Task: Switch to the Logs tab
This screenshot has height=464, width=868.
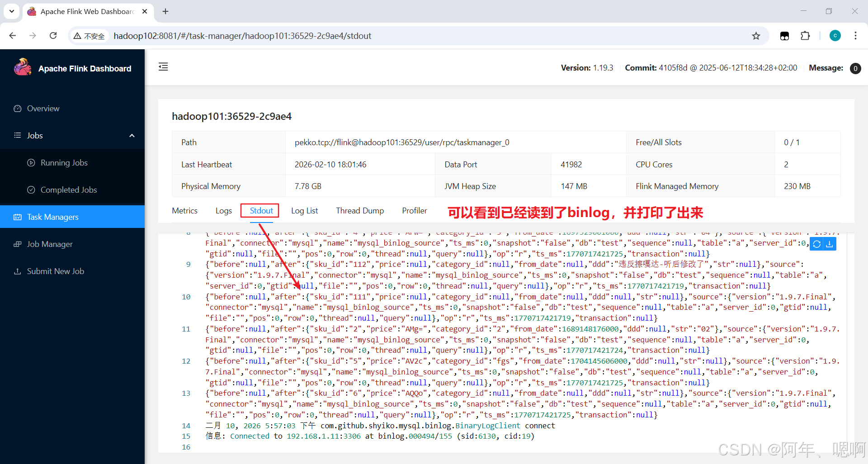Action: click(224, 211)
